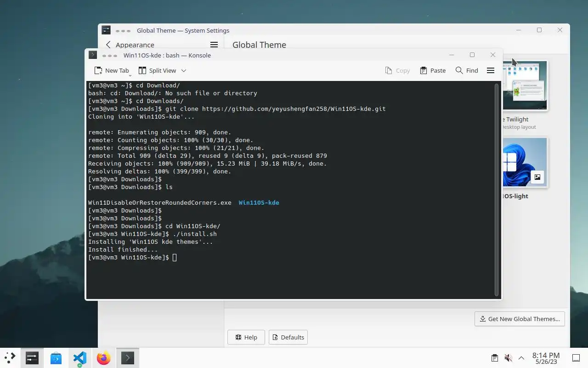
Task: Launch Visual Studio Code from taskbar
Action: (x=80, y=358)
